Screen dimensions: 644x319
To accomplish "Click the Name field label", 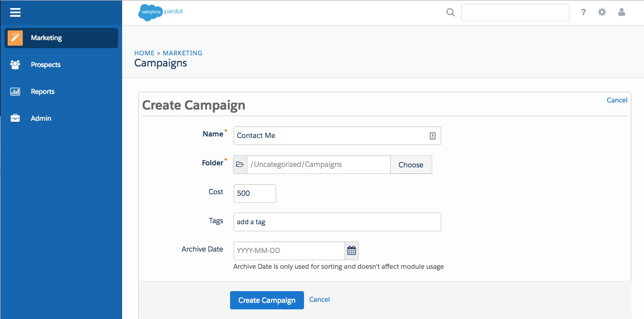I will [x=213, y=134].
